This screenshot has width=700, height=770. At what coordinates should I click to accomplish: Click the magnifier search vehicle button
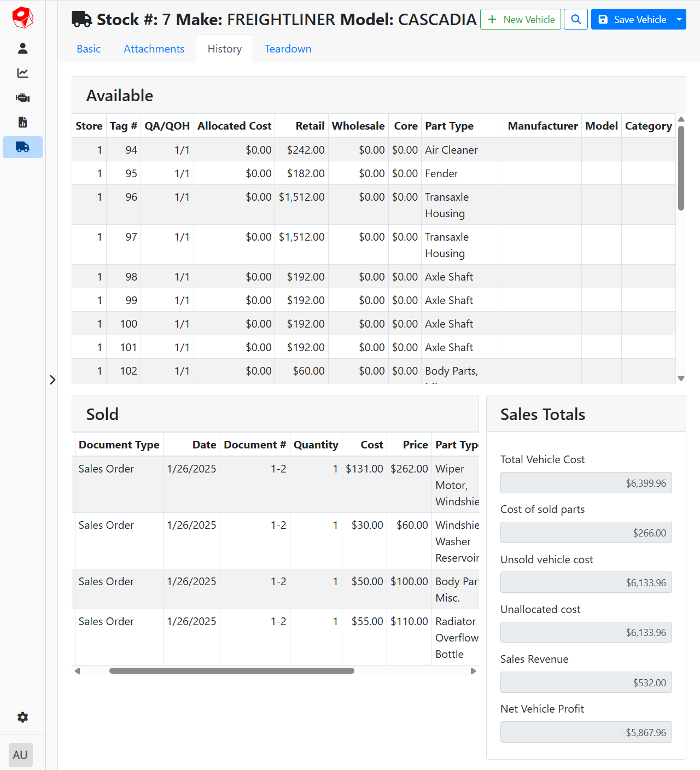tap(576, 19)
